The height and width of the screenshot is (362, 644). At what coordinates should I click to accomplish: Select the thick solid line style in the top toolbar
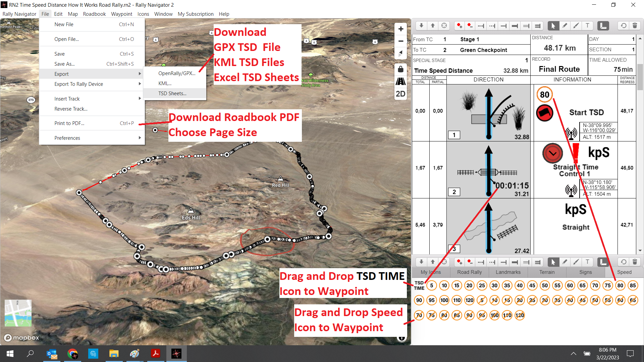pos(515,25)
